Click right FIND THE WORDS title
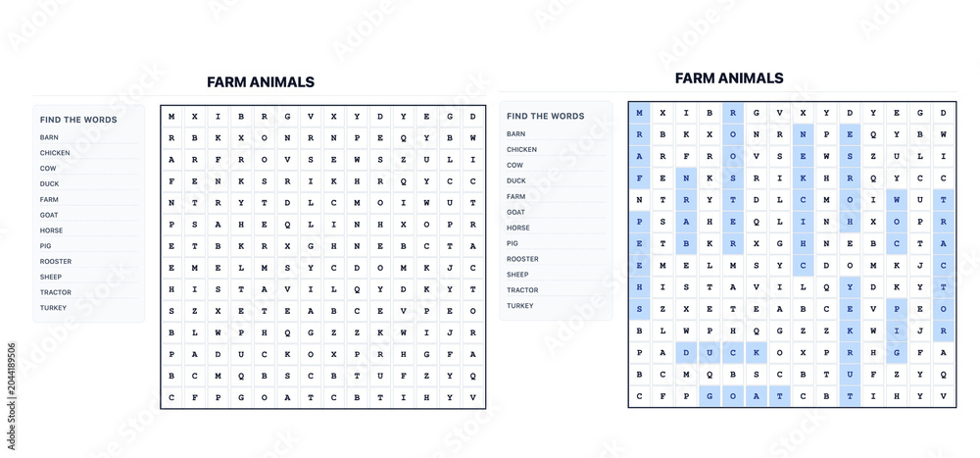Screen dimensions: 980x458 (x=546, y=116)
